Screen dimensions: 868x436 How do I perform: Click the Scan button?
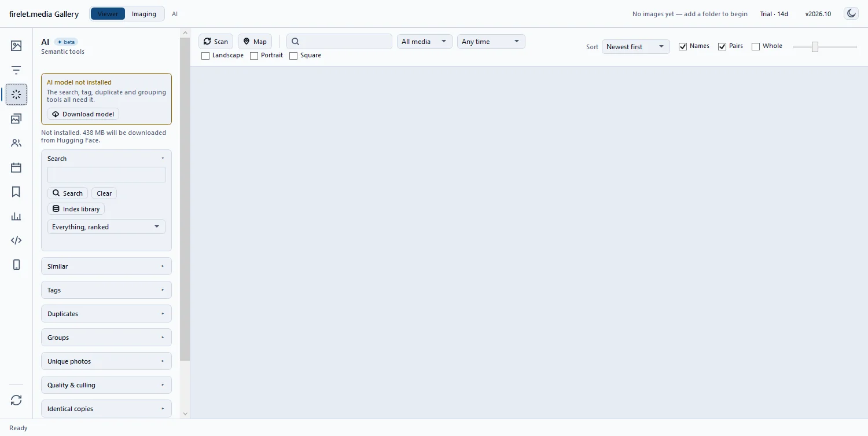point(216,42)
